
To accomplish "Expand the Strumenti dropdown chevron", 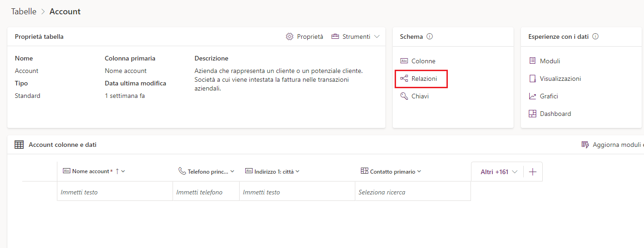I will tap(377, 36).
